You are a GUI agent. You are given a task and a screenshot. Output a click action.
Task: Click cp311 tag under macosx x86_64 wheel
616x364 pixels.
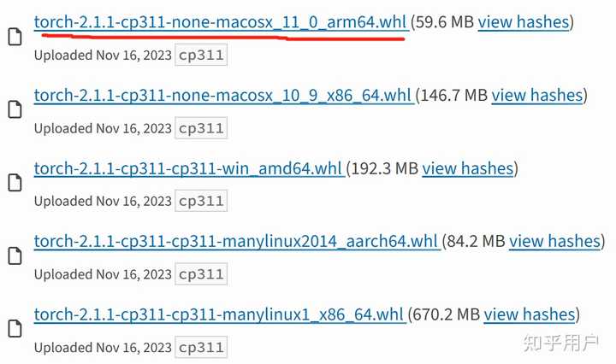201,128
